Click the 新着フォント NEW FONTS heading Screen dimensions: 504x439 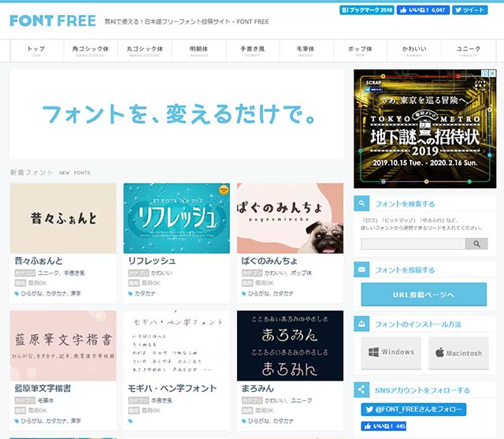[x=50, y=173]
